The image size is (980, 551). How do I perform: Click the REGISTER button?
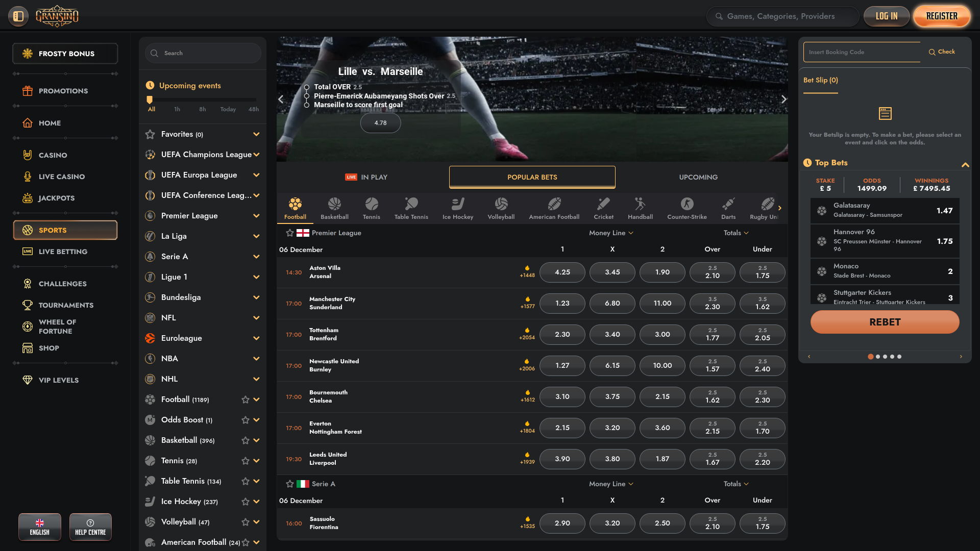click(x=942, y=16)
